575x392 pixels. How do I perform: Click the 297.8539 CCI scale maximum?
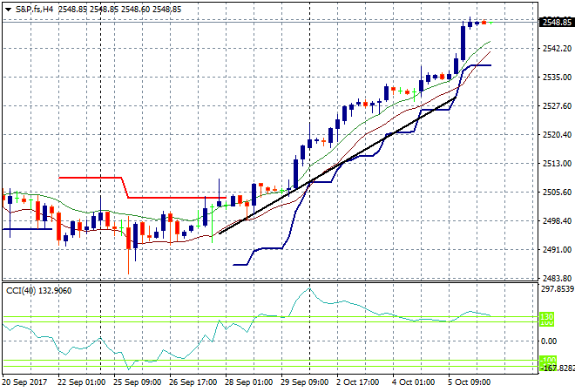coord(557,289)
